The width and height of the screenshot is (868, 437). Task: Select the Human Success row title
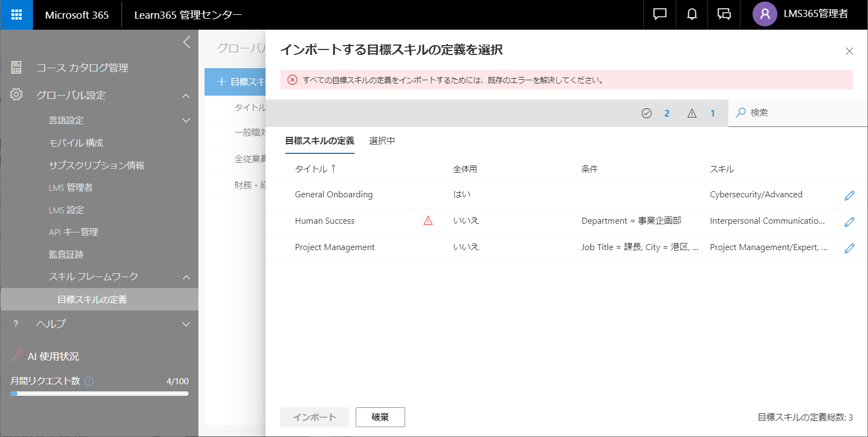[324, 221]
